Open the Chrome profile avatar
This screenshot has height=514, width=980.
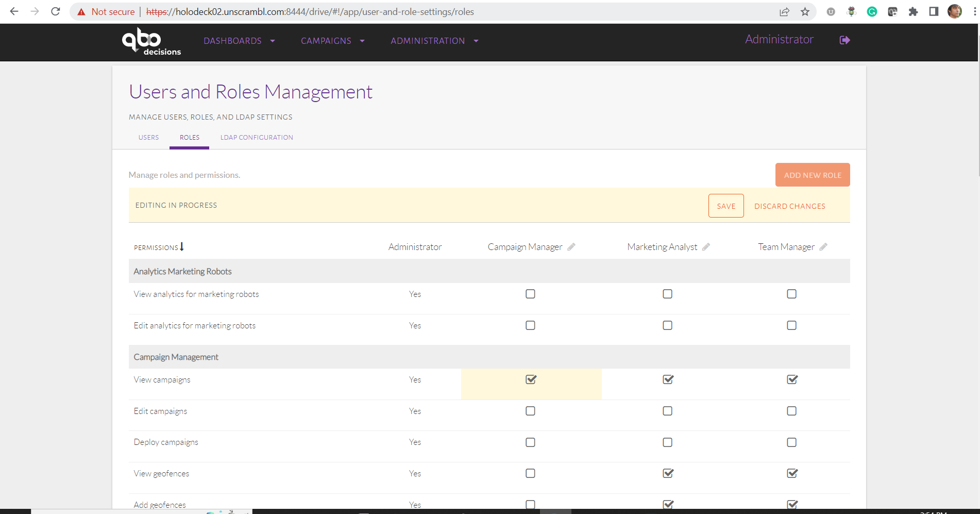(955, 12)
